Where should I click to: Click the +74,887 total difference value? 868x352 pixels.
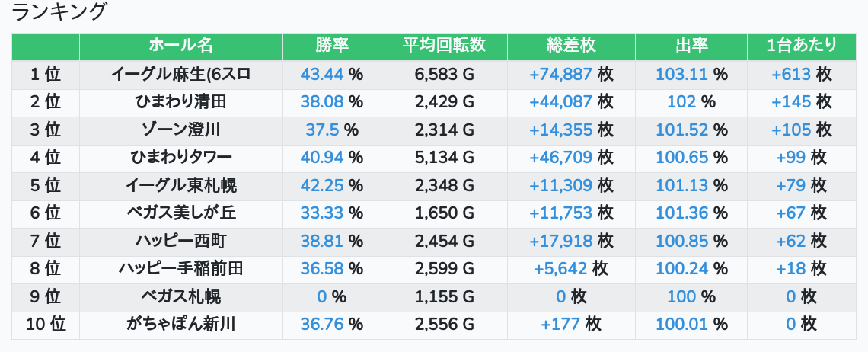click(x=560, y=74)
